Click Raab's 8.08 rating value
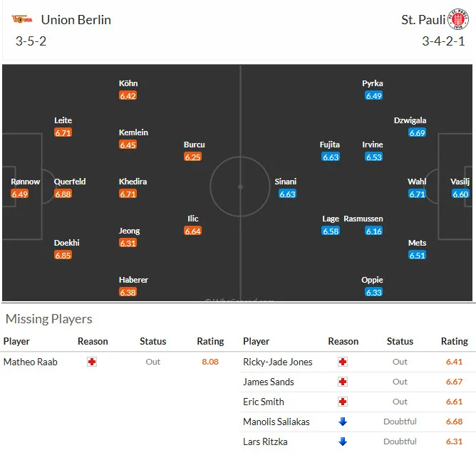Image resolution: width=476 pixels, height=455 pixels. coord(210,362)
